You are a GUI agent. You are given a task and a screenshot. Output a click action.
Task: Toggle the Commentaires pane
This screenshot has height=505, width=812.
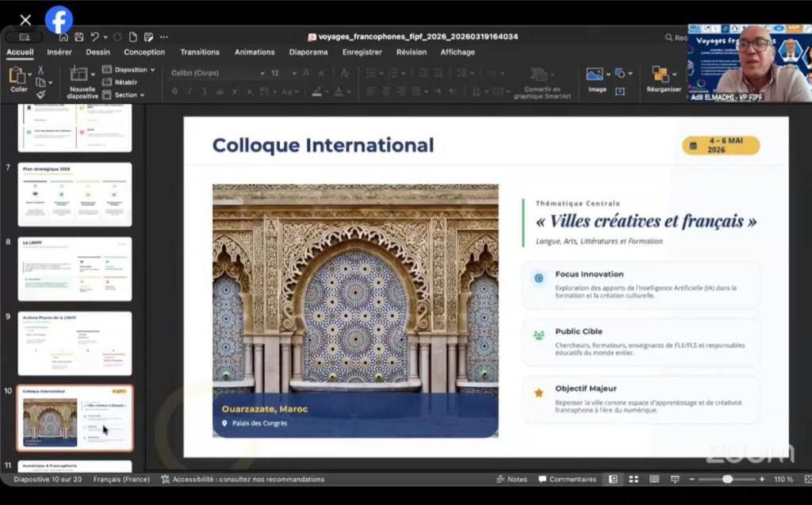point(567,480)
